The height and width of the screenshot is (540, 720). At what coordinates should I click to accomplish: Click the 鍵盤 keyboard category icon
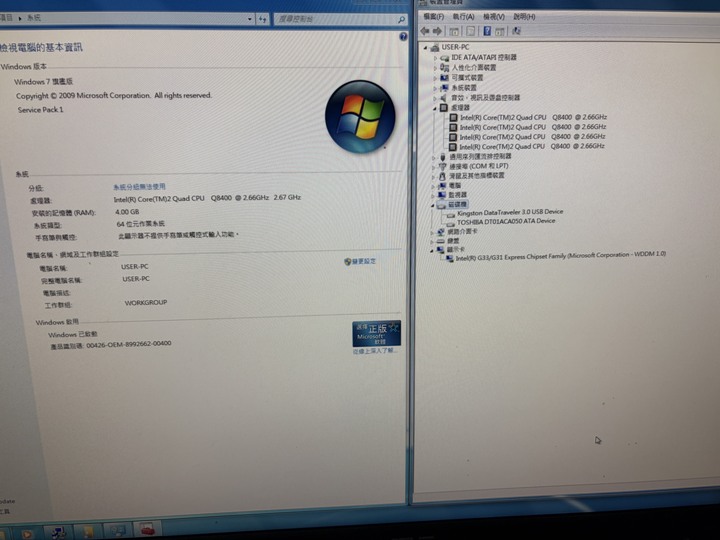440,241
